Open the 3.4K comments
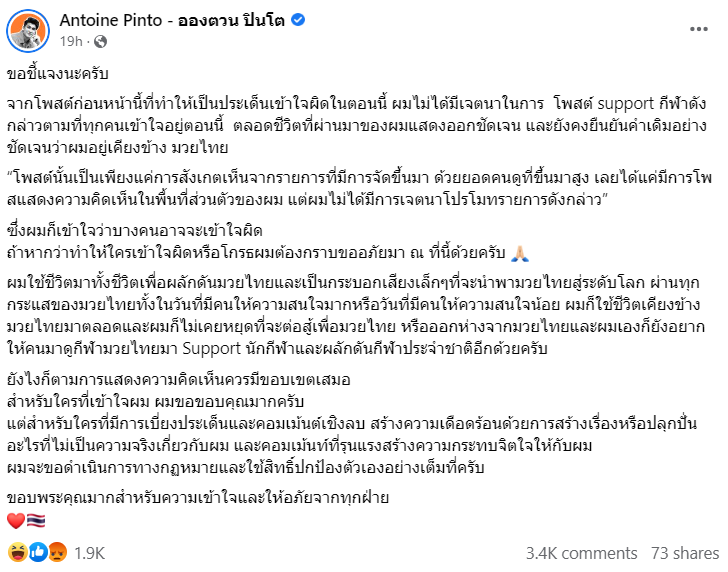Image resolution: width=728 pixels, height=572 pixels. tap(580, 551)
